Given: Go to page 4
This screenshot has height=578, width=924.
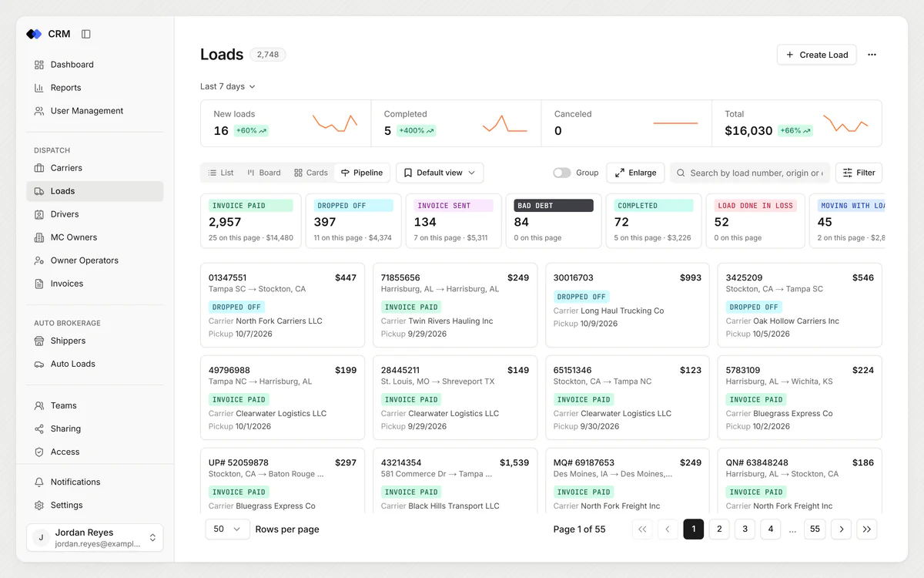Looking at the screenshot, I should (x=770, y=529).
